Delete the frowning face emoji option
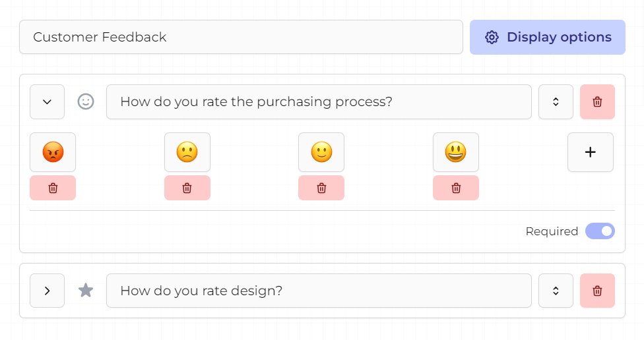Image resolution: width=644 pixels, height=340 pixels. click(187, 188)
